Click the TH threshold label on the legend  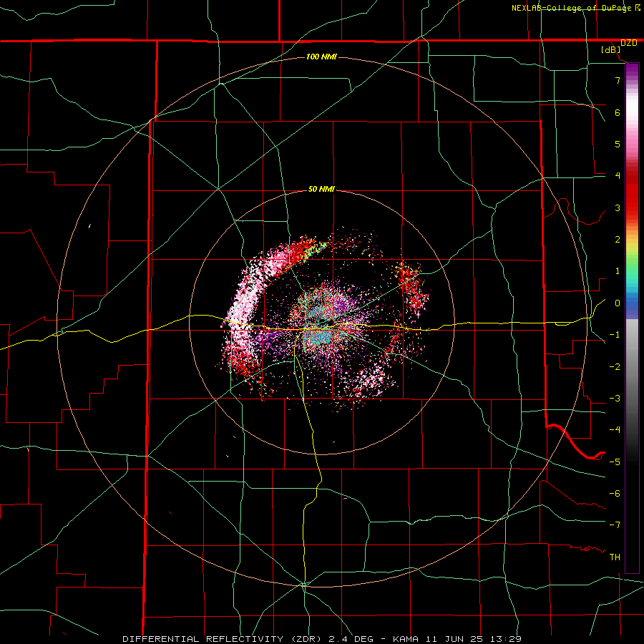tap(615, 557)
